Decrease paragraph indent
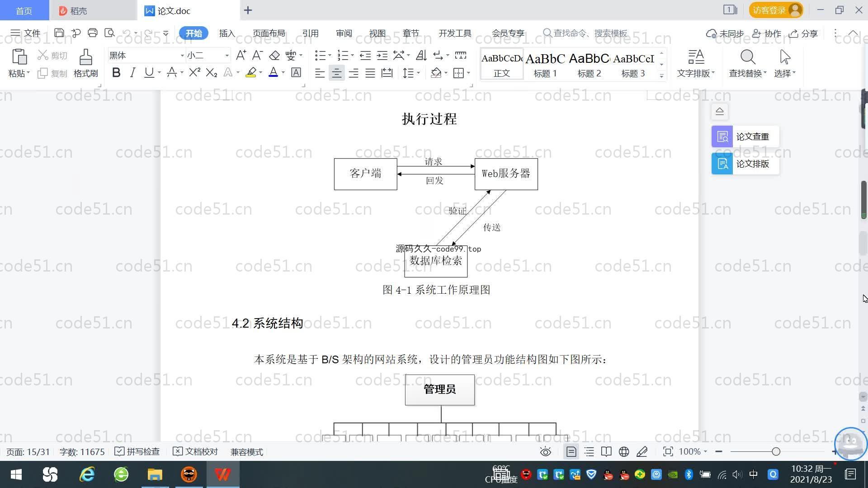 pyautogui.click(x=365, y=55)
